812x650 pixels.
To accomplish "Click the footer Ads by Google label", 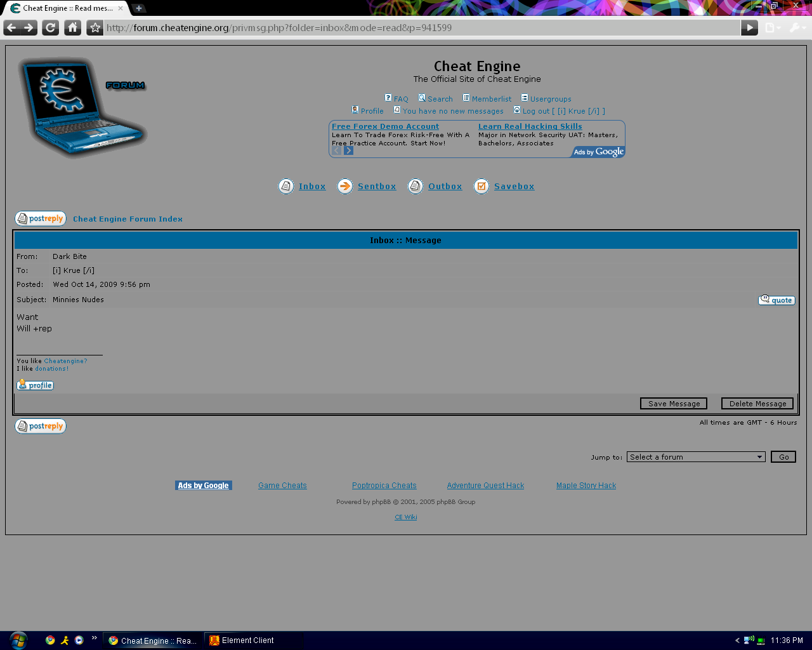I will [204, 486].
